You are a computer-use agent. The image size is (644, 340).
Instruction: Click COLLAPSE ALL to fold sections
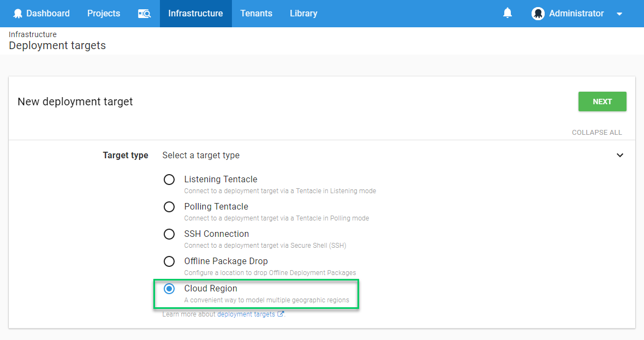click(x=597, y=133)
